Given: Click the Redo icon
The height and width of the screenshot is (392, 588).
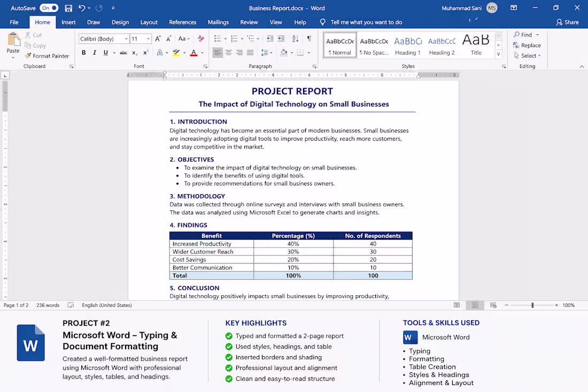Looking at the screenshot, I should (99, 8).
